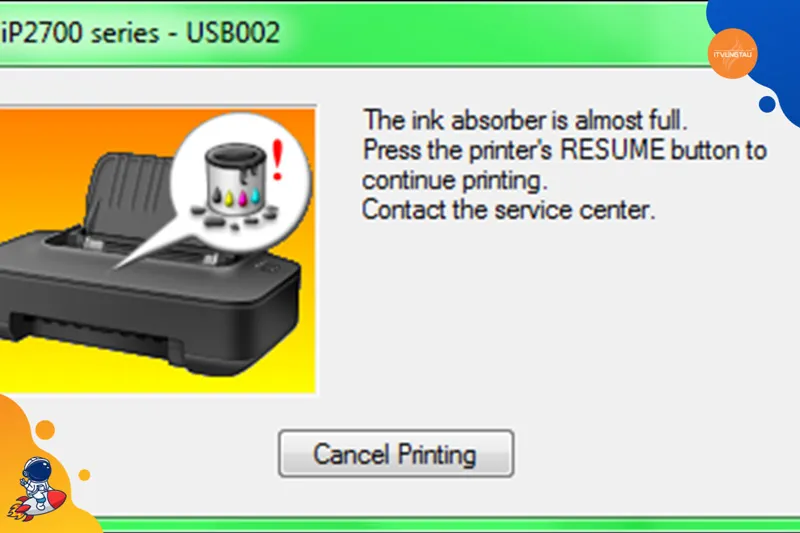Click the Cancel Printing button
Viewport: 800px width, 533px height.
tap(396, 453)
